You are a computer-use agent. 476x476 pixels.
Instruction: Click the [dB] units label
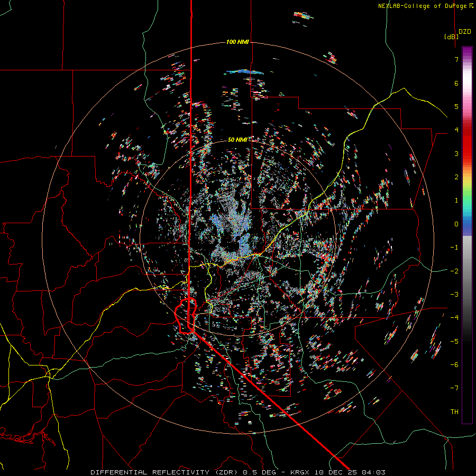pos(452,36)
